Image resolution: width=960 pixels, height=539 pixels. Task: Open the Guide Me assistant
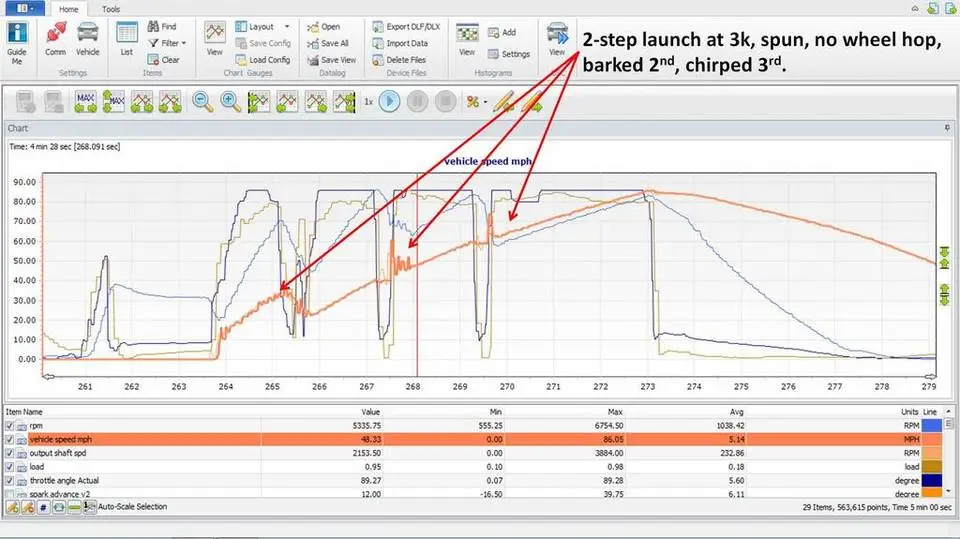coord(17,42)
